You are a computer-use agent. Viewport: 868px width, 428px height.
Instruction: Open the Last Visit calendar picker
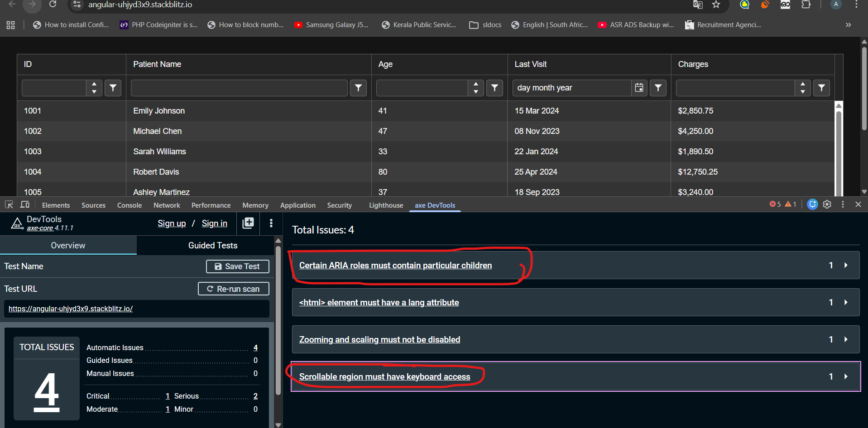639,88
